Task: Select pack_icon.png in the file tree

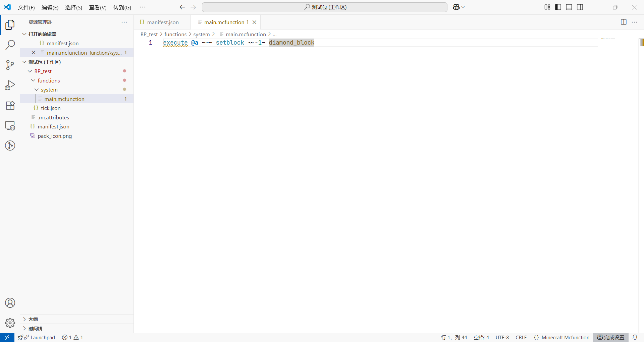Action: [x=77, y=136]
